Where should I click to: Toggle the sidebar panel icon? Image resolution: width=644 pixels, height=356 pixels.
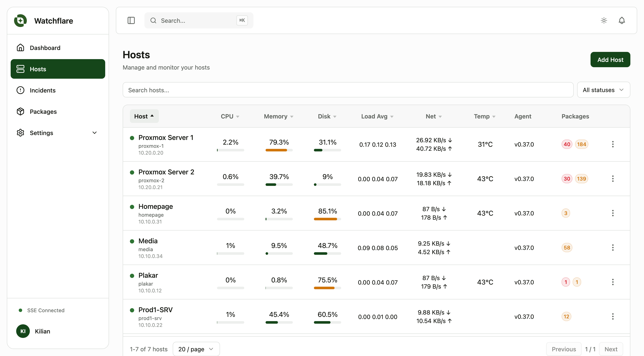tap(131, 20)
